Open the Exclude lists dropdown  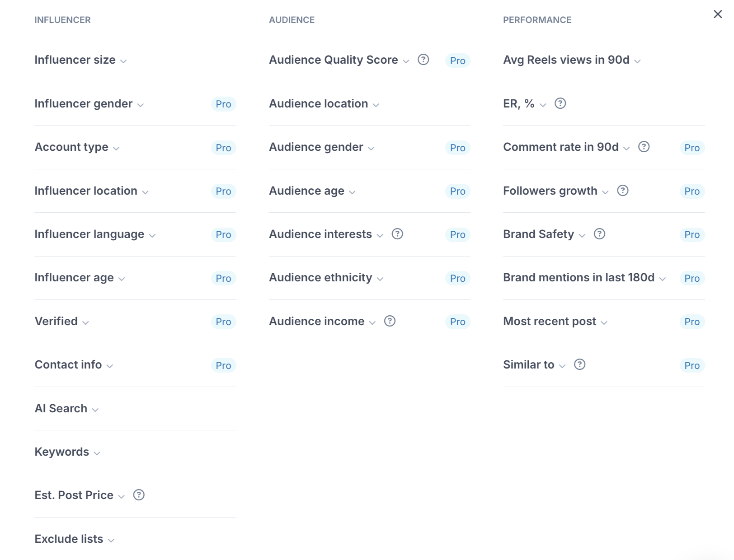point(74,539)
